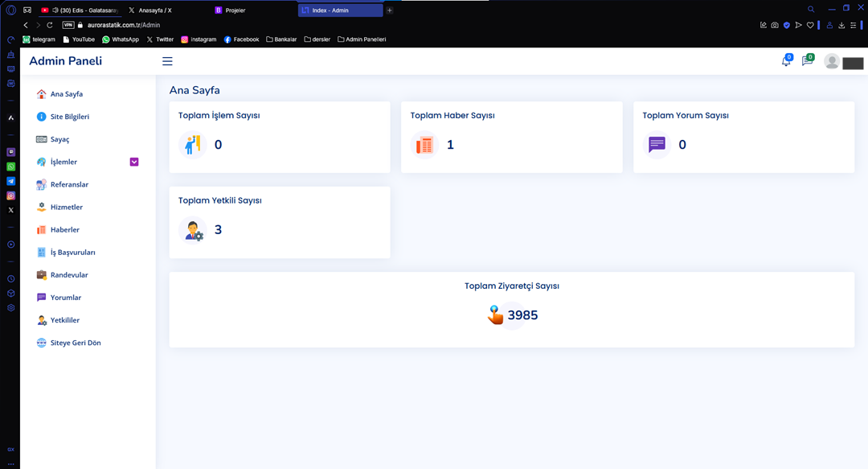Click the visitor count hand pointer icon

[x=495, y=315]
